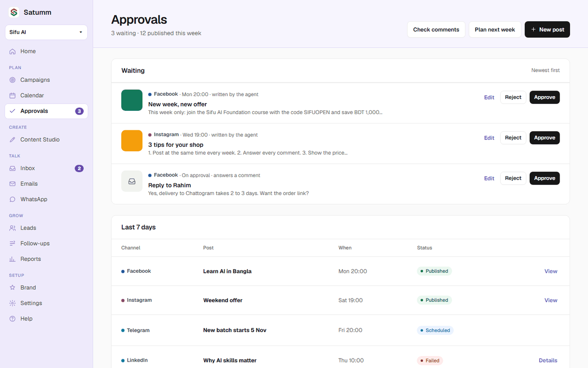View the Weekend offer post
588x368 pixels.
tap(551, 300)
